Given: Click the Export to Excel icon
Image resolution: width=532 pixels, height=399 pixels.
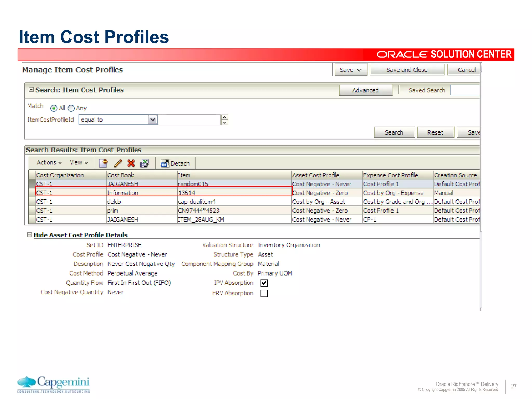Looking at the screenshot, I should click(x=144, y=163).
